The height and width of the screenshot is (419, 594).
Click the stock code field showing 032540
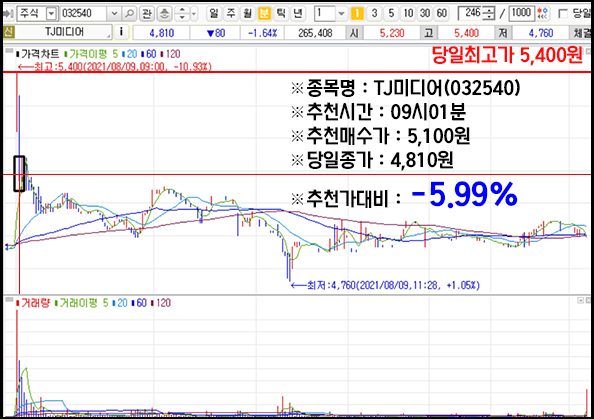tap(83, 14)
